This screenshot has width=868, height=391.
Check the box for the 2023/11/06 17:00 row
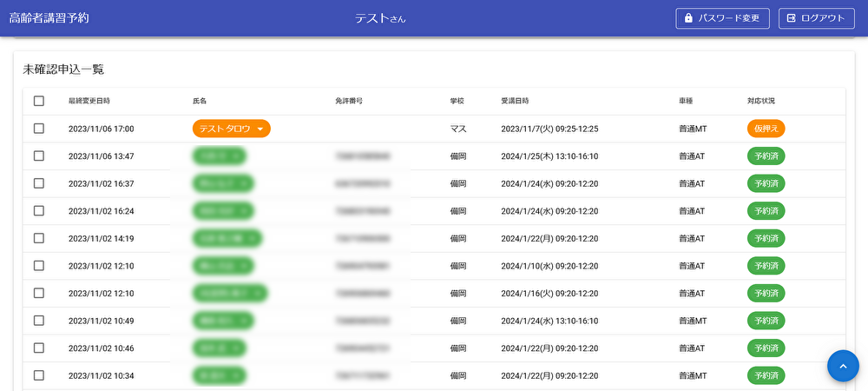click(39, 129)
